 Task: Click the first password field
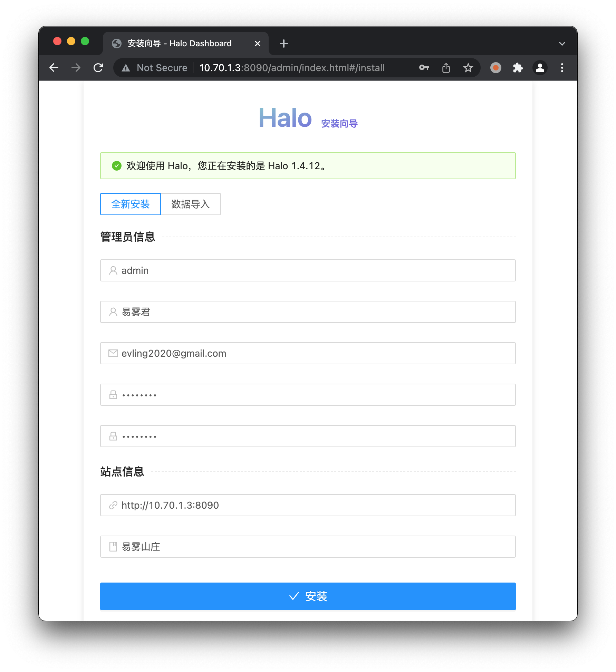(308, 395)
